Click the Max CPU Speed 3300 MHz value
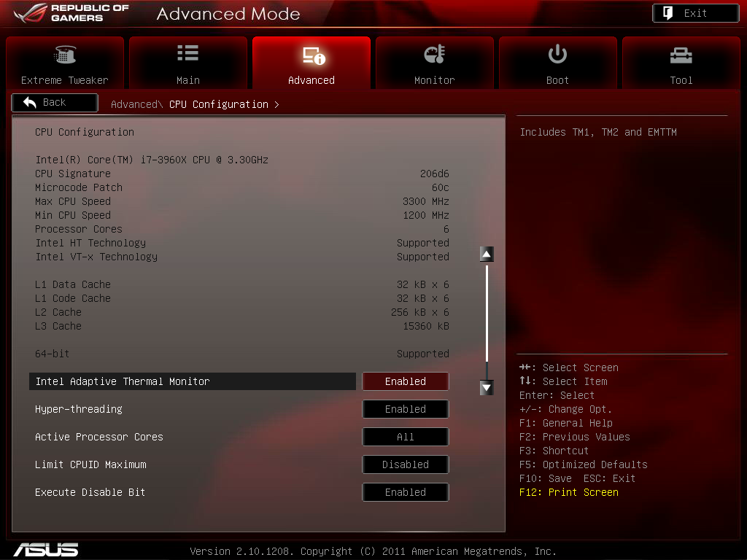 coord(426,201)
